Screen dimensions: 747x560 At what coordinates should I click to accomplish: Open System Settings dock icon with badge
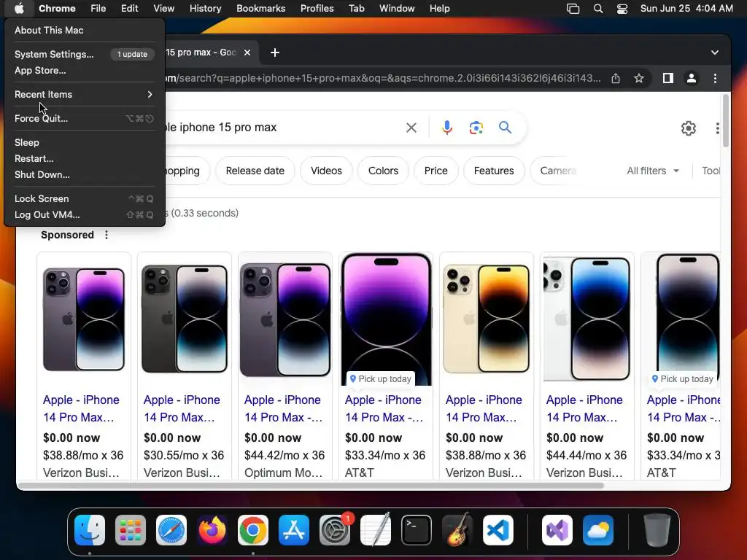tap(335, 530)
